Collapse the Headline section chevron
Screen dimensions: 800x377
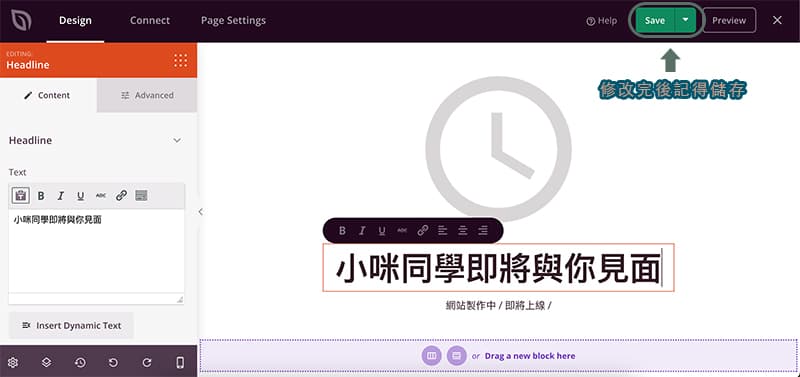(177, 140)
